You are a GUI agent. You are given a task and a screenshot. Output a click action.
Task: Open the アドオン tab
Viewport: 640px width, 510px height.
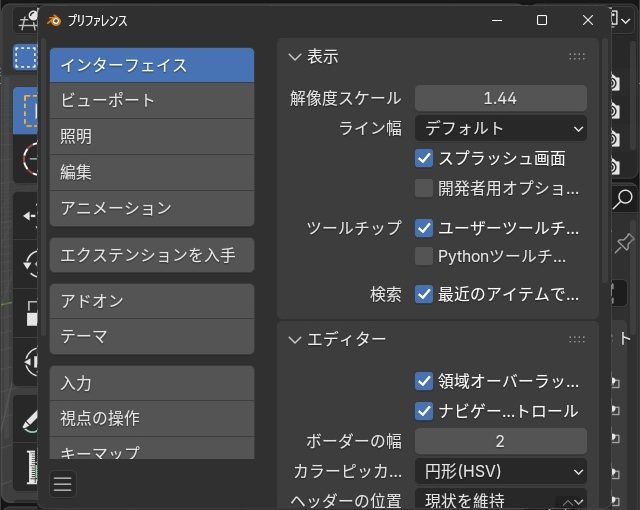tap(152, 301)
